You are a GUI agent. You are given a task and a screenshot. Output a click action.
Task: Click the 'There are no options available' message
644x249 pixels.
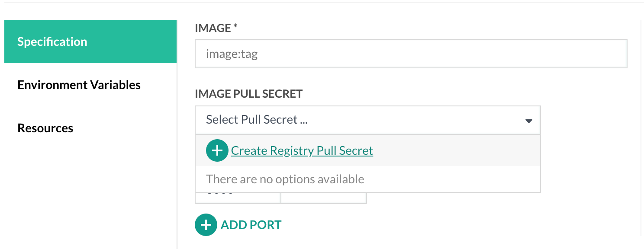(x=285, y=179)
